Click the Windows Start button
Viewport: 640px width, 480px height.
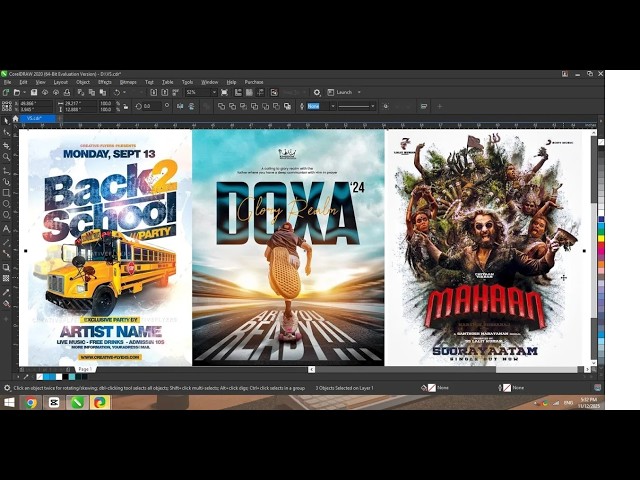pos(9,402)
